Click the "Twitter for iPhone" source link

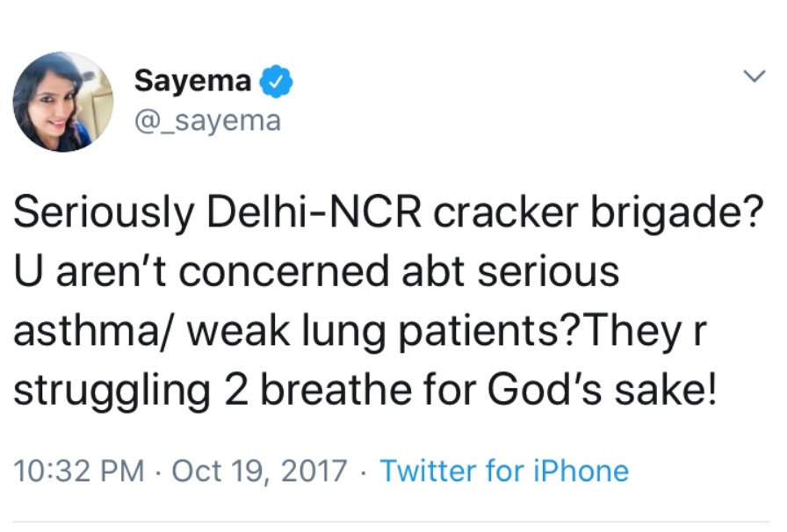tap(504, 471)
